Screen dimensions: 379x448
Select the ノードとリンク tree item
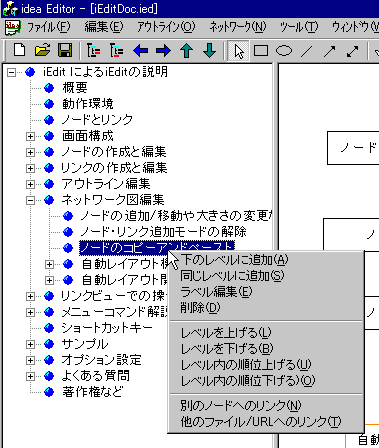(x=97, y=120)
